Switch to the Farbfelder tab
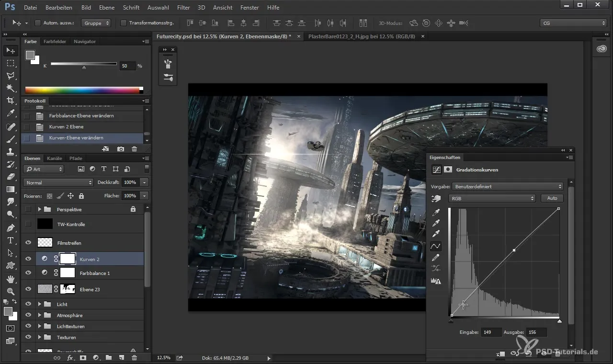This screenshot has height=364, width=613. click(55, 41)
